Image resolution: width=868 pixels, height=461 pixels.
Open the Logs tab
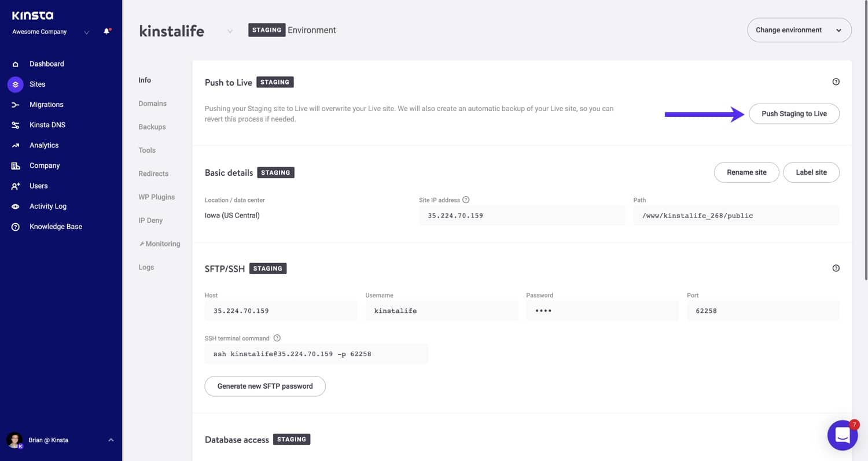(x=146, y=267)
